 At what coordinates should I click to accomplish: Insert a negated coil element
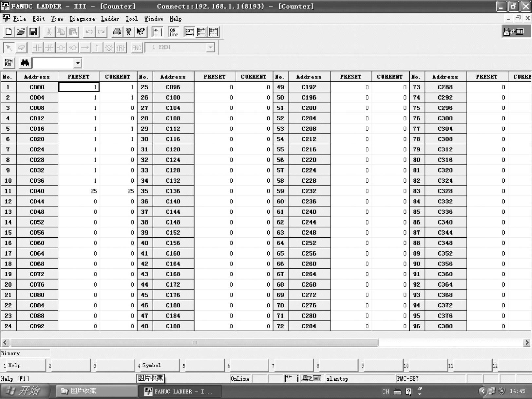[x=73, y=48]
